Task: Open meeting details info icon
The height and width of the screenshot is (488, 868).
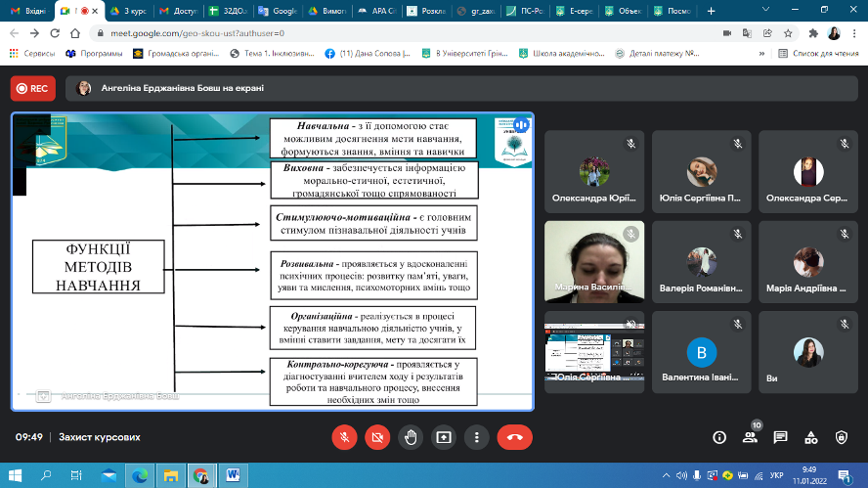Action: click(x=719, y=437)
